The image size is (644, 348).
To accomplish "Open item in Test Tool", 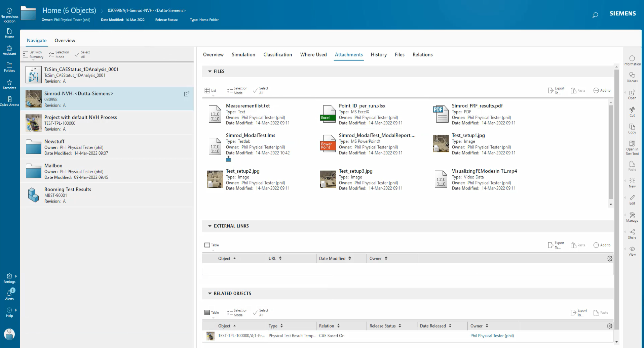I will point(632,147).
